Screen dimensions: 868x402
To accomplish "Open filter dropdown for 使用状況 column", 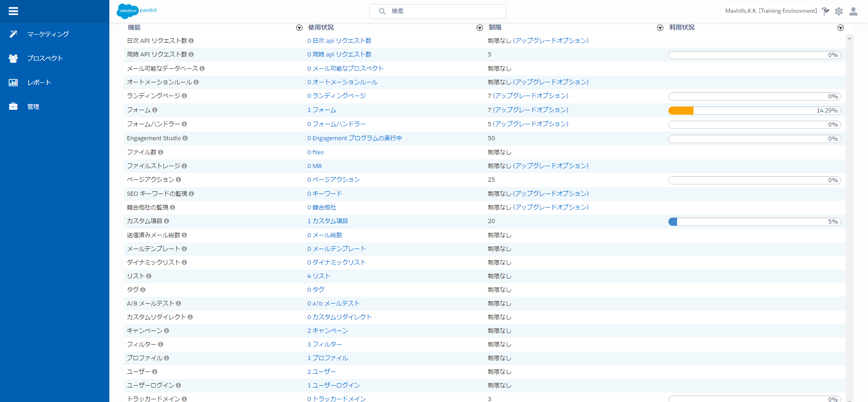I will [480, 28].
